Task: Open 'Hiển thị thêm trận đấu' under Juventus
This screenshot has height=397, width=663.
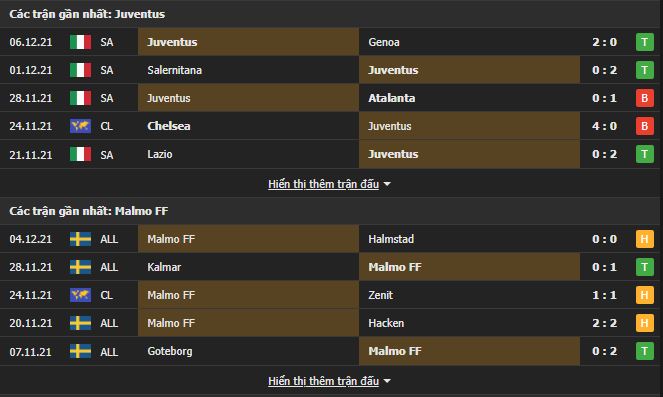Action: [x=323, y=184]
